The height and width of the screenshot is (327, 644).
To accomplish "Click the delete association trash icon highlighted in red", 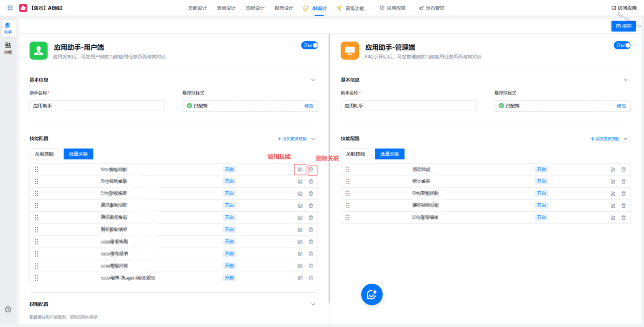I will 311,170.
